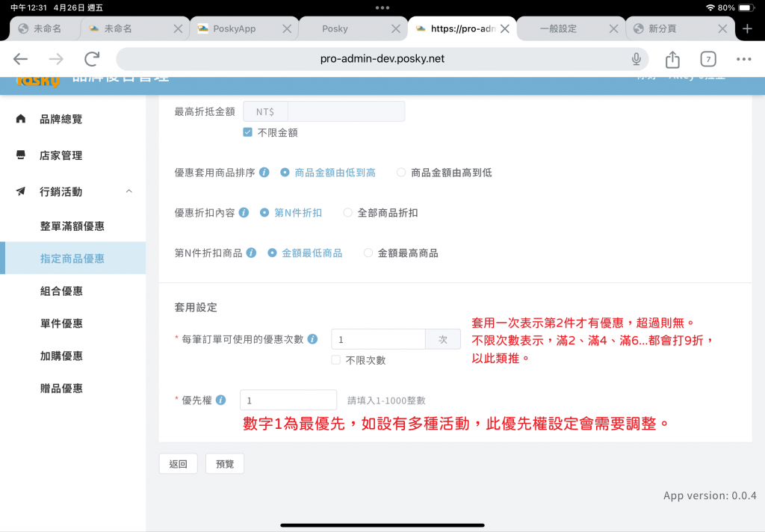Image resolution: width=765 pixels, height=532 pixels.
Task: Open 組合優惠 in the sidebar
Action: [61, 291]
